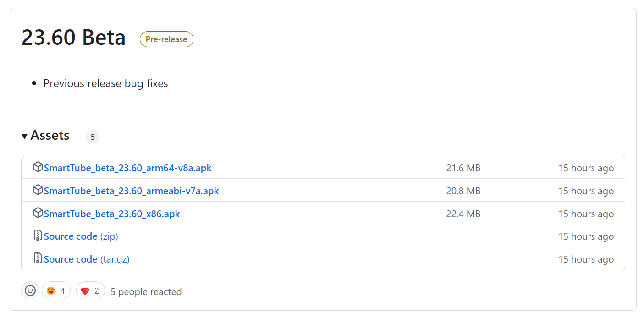Click the Pre-release label badge
Image resolution: width=644 pixels, height=318 pixels.
pyautogui.click(x=166, y=39)
